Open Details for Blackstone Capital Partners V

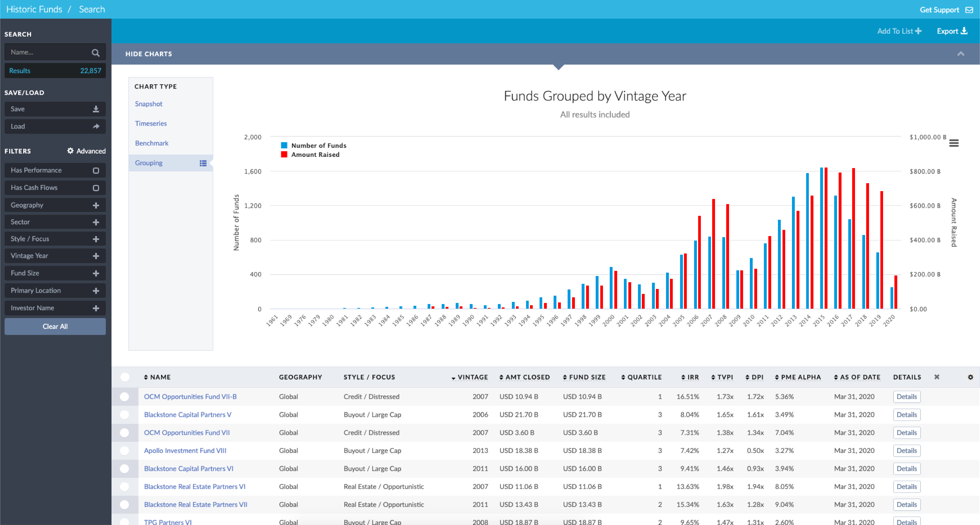[907, 415]
